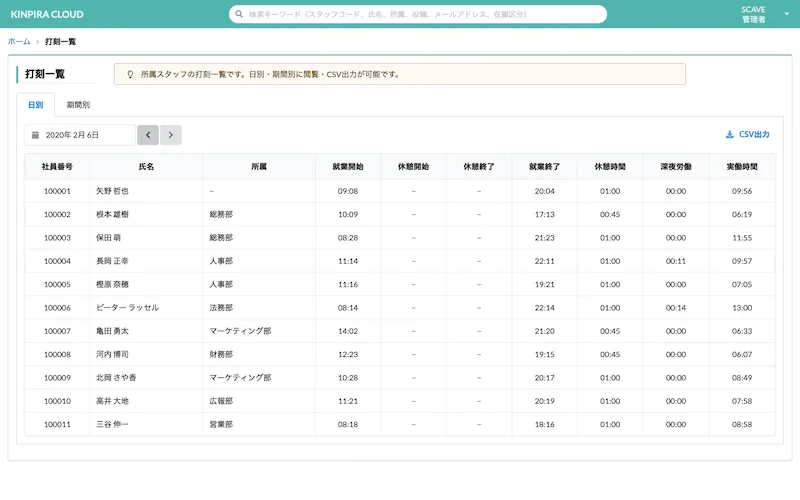Select the row for 矢野 哲也
Screen dimensions: 800x500
pyautogui.click(x=112, y=190)
